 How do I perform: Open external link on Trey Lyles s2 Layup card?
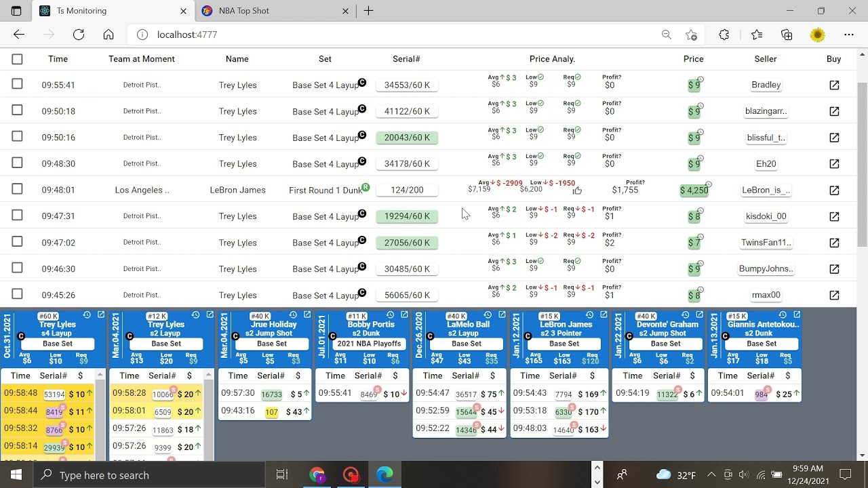click(210, 315)
